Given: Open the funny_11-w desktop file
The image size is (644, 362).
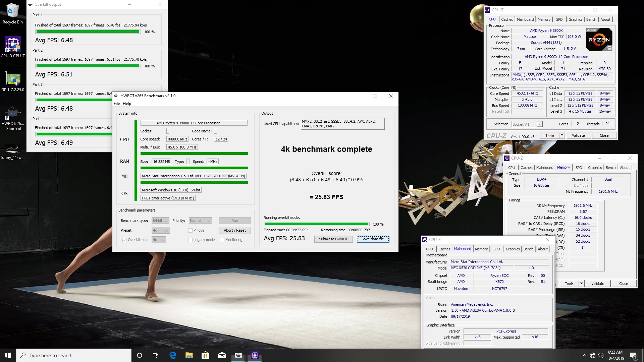Looking at the screenshot, I should (x=12, y=152).
